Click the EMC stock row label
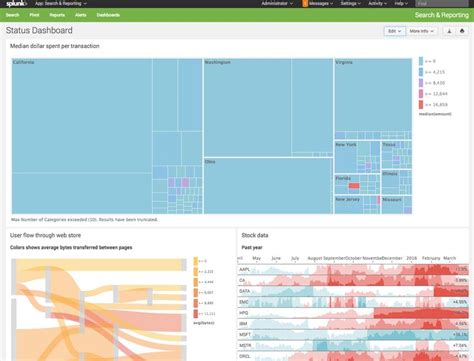Viewport: 474px width, 361px height. click(244, 302)
